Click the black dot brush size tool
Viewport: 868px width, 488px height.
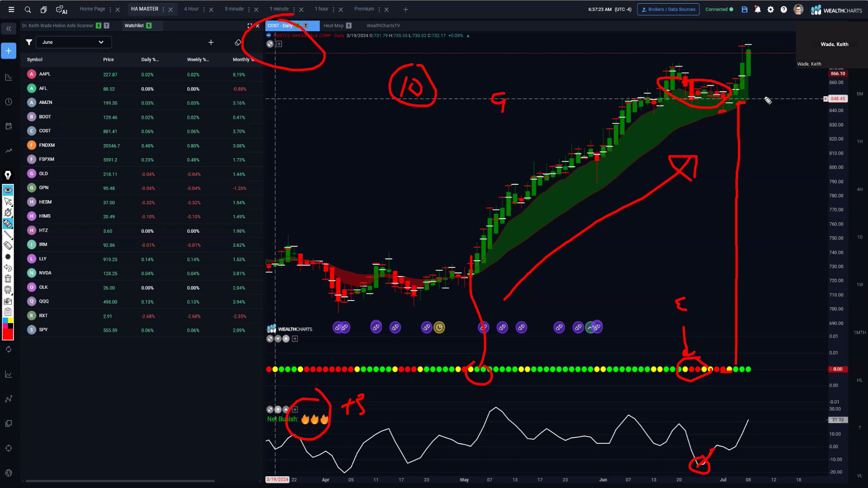pyautogui.click(x=8, y=257)
